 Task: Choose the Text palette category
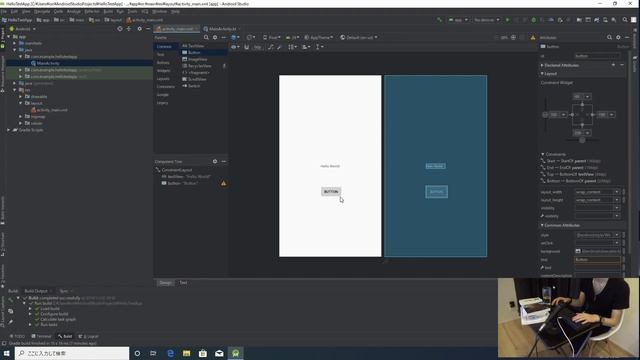tap(161, 54)
